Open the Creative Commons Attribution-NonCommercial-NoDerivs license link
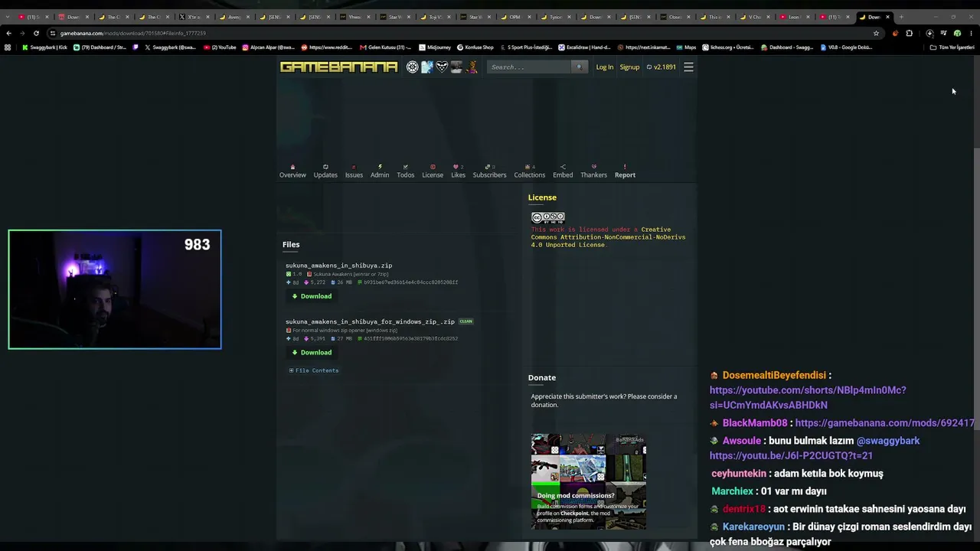980x551 pixels. [608, 237]
